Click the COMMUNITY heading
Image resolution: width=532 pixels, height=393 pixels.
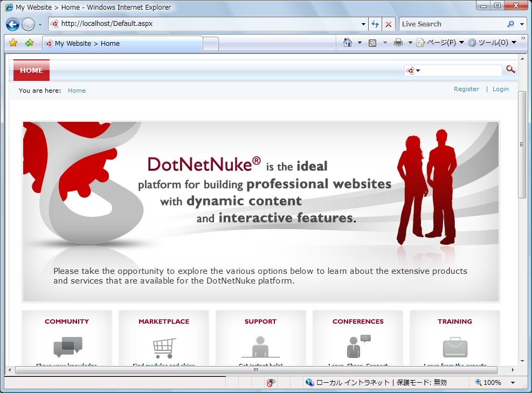[67, 321]
